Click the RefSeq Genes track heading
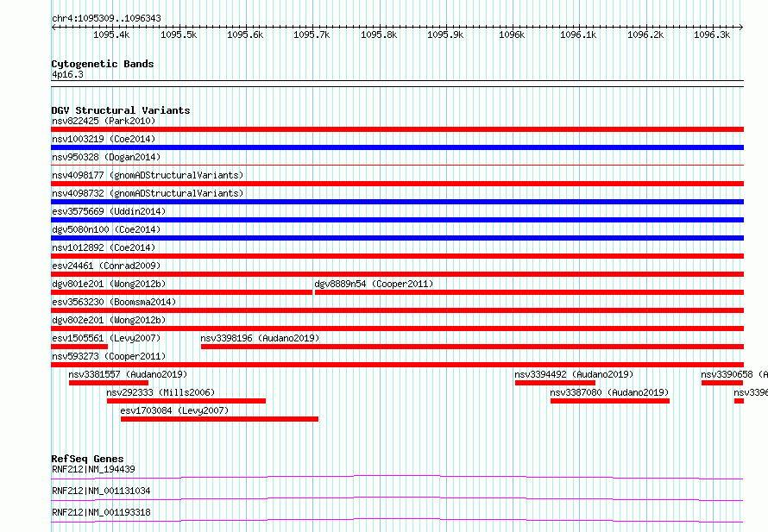Image resolution: width=768 pixels, height=532 pixels. (x=87, y=459)
